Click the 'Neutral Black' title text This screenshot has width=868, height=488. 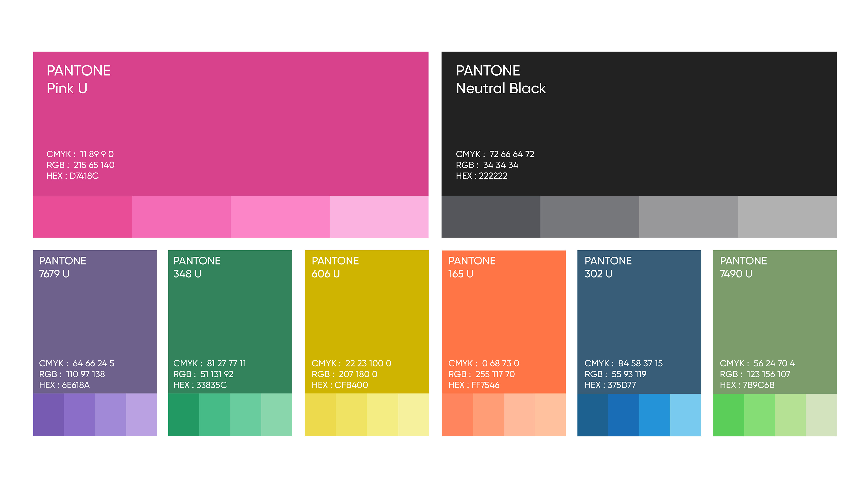(x=501, y=88)
